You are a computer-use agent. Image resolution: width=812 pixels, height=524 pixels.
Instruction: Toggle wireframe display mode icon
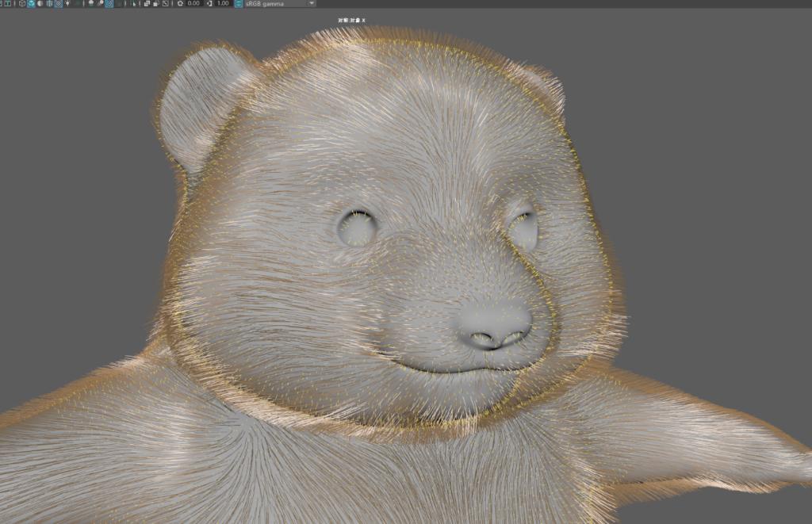coord(21,4)
